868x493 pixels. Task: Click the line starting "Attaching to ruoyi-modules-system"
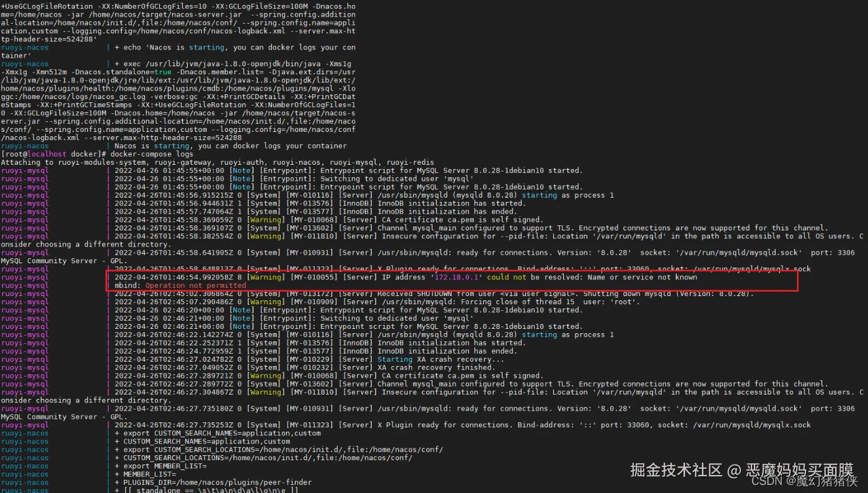tap(217, 162)
